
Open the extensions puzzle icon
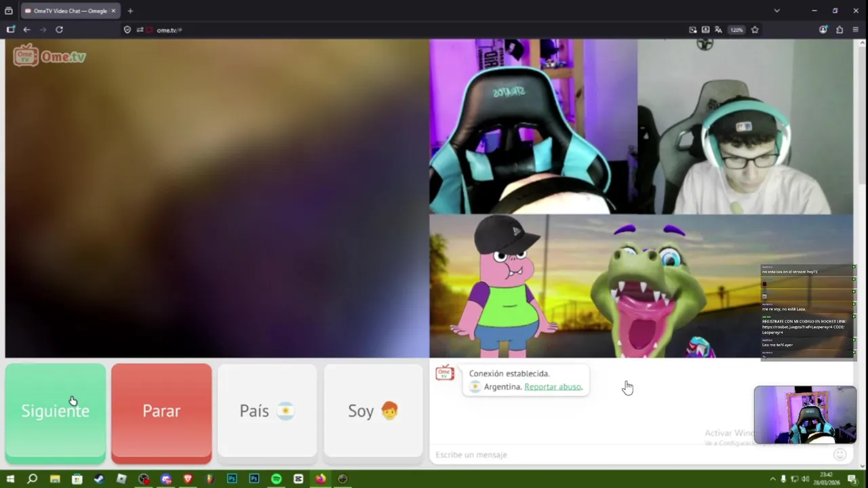pos(840,30)
